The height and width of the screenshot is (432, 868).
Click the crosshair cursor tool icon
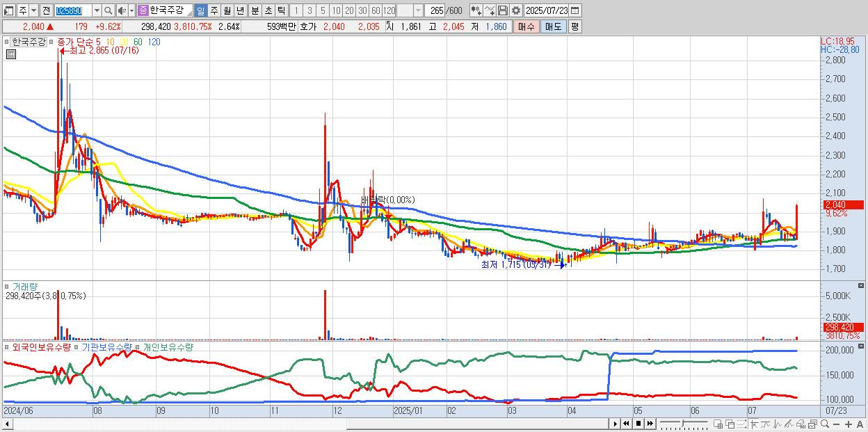coord(754,424)
